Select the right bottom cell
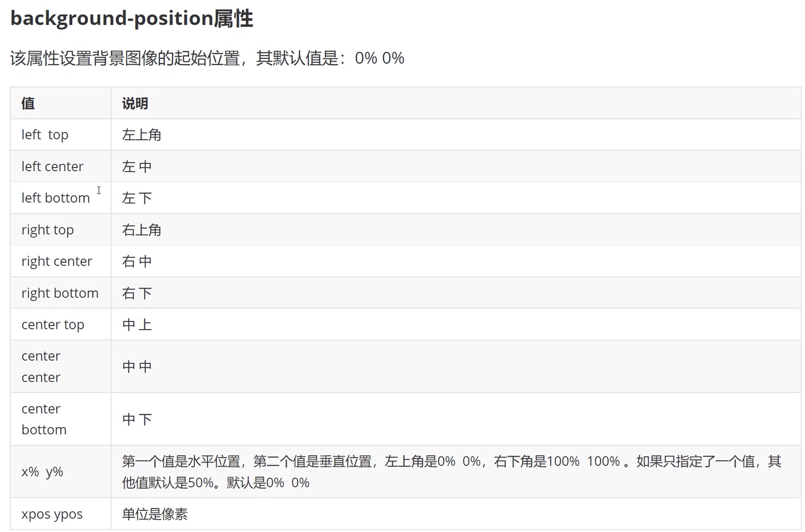The image size is (805, 532). point(60,293)
